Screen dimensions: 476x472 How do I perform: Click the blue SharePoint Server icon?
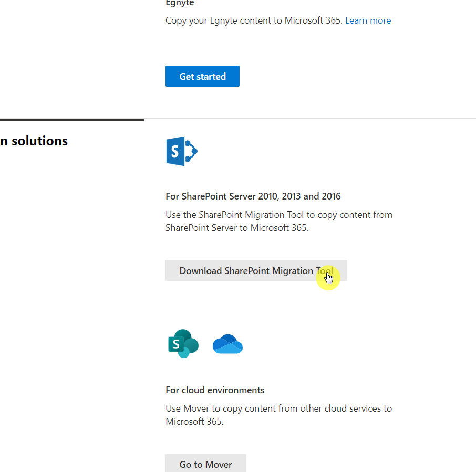(x=182, y=151)
